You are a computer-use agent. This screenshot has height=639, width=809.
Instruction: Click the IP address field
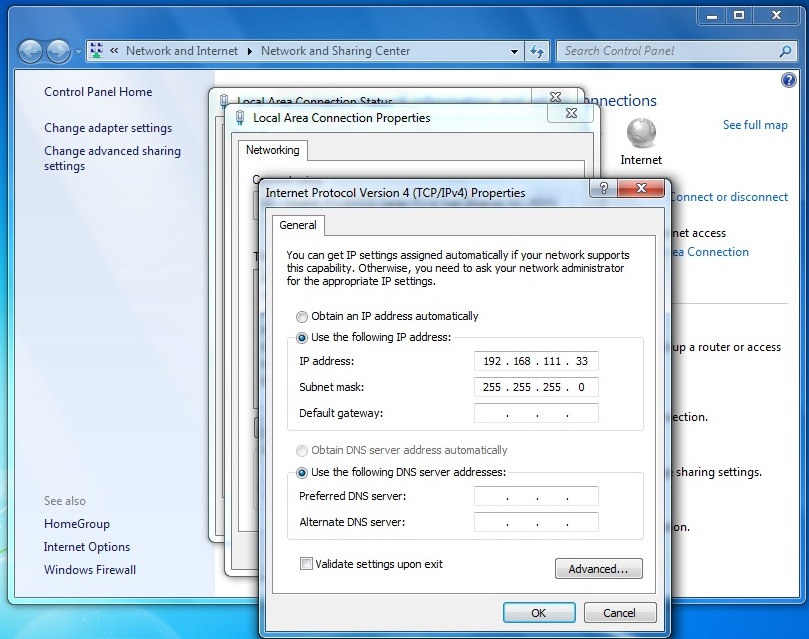[x=536, y=361]
